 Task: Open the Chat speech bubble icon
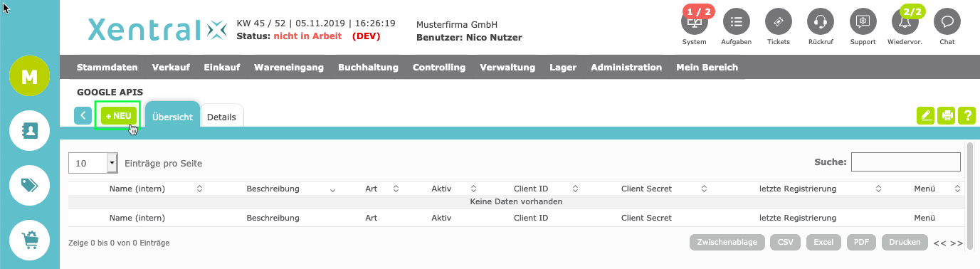click(947, 22)
